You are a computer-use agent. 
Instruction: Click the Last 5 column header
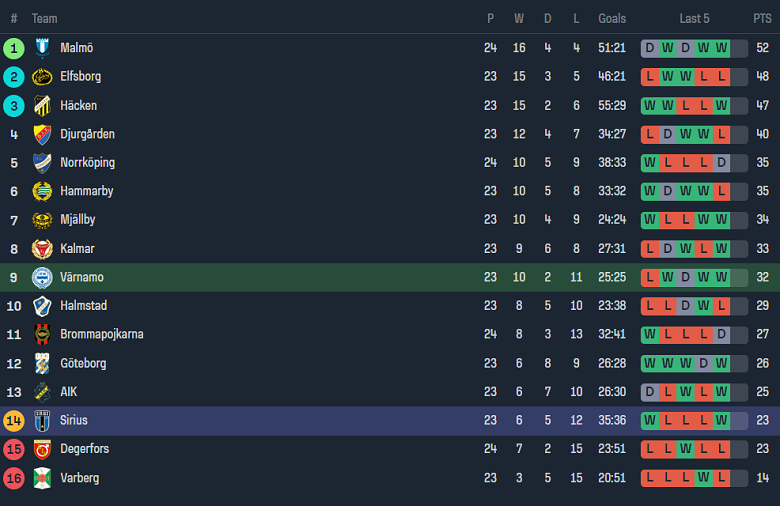click(x=694, y=19)
